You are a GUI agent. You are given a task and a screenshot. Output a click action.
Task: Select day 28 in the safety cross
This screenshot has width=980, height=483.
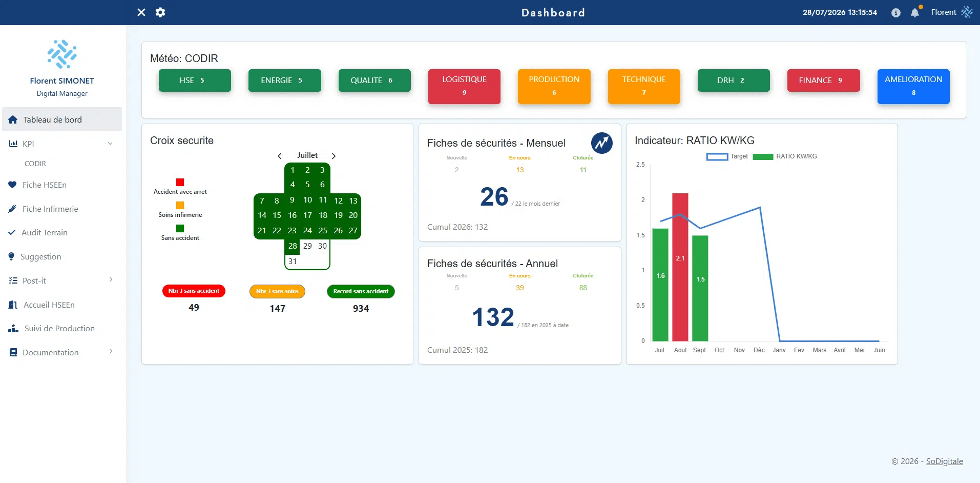293,246
